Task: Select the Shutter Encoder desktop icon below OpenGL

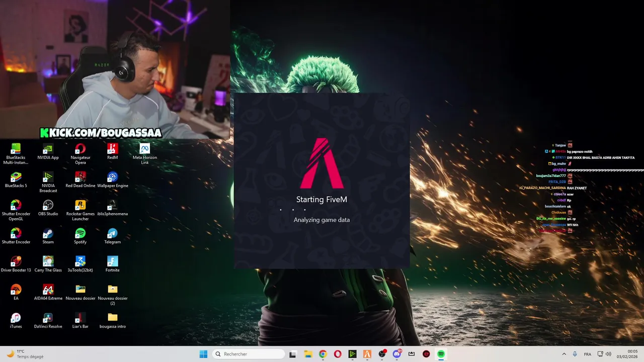Action: pyautogui.click(x=16, y=236)
